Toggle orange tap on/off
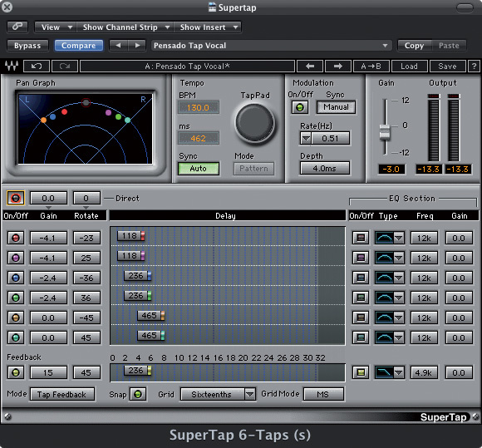 (15, 318)
